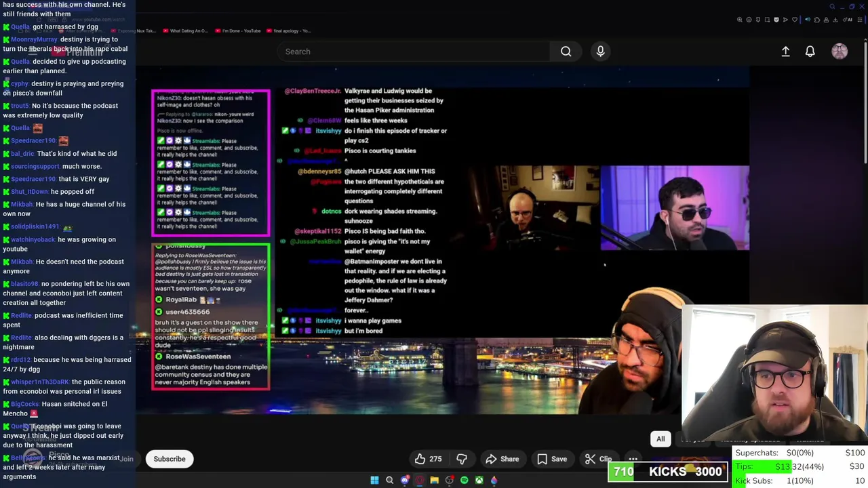Click the smiley face toolbar icon
The width and height of the screenshot is (868, 488).
coord(749,20)
